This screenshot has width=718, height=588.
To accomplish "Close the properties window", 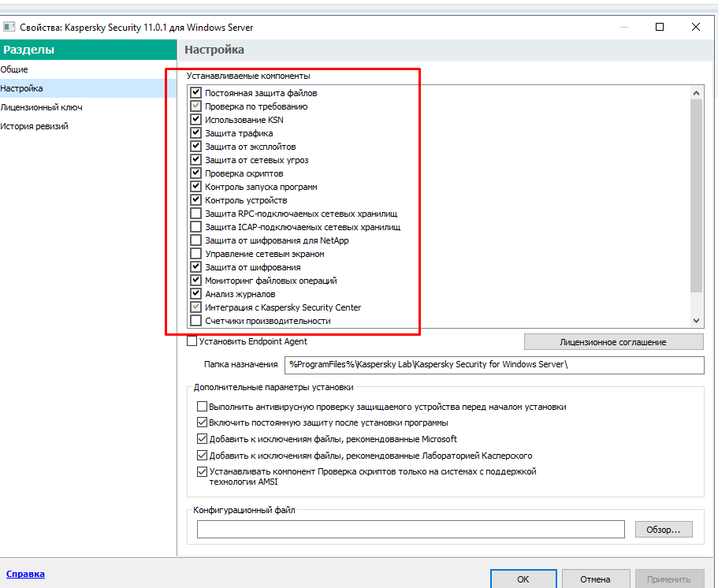I will pyautogui.click(x=696, y=27).
